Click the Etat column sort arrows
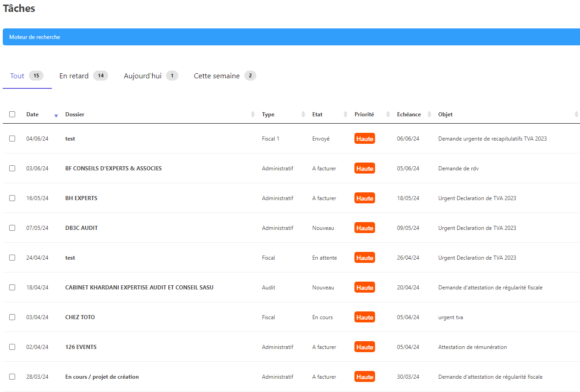580x392 pixels. pyautogui.click(x=345, y=114)
